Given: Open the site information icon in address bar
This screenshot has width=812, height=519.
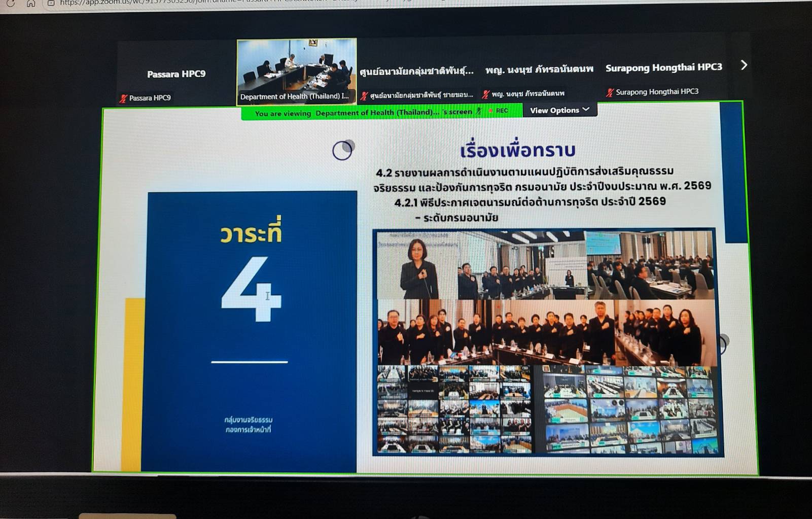Looking at the screenshot, I should click(x=51, y=4).
